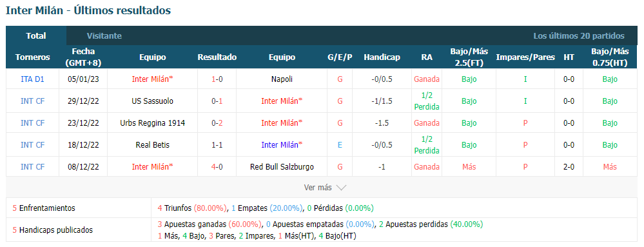Open Los últimos 20 partidos selector
Image resolution: width=644 pixels, height=247 pixels.
point(579,35)
